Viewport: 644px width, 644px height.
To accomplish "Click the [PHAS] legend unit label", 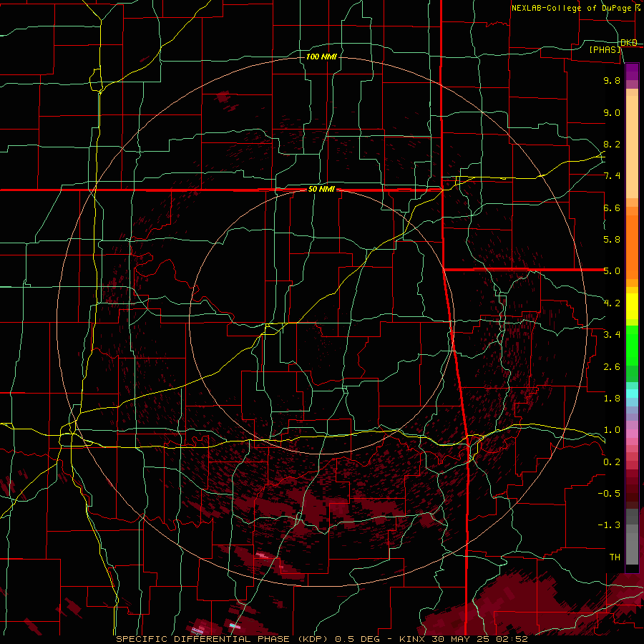I will [605, 49].
